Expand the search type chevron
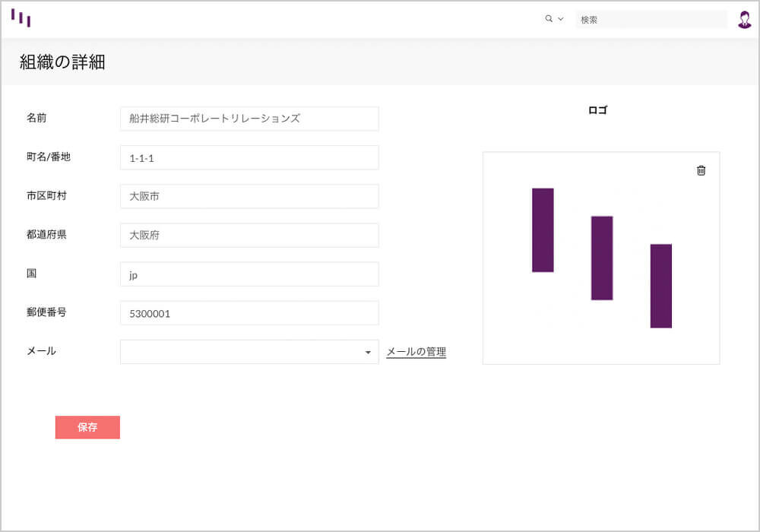Viewport: 760px width, 532px height. point(561,19)
